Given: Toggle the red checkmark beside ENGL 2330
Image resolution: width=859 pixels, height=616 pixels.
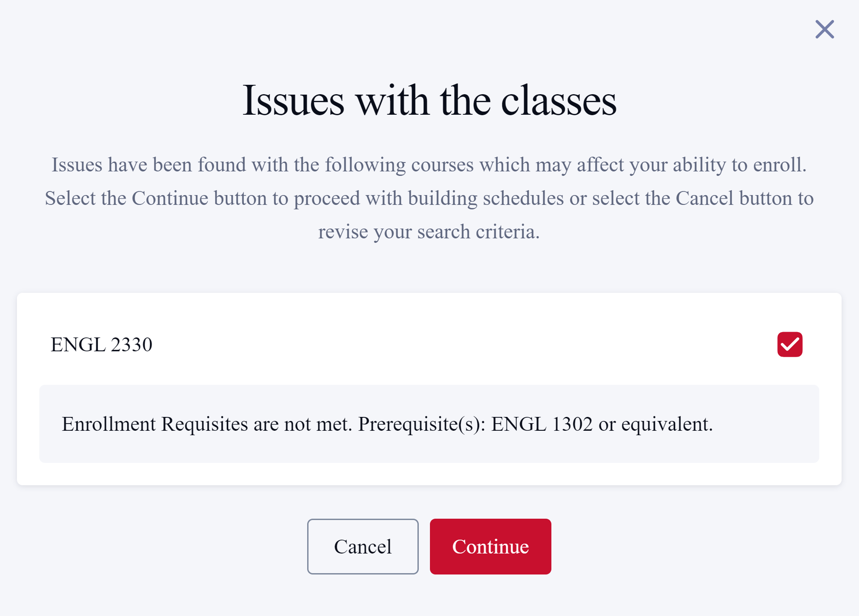Looking at the screenshot, I should click(789, 344).
